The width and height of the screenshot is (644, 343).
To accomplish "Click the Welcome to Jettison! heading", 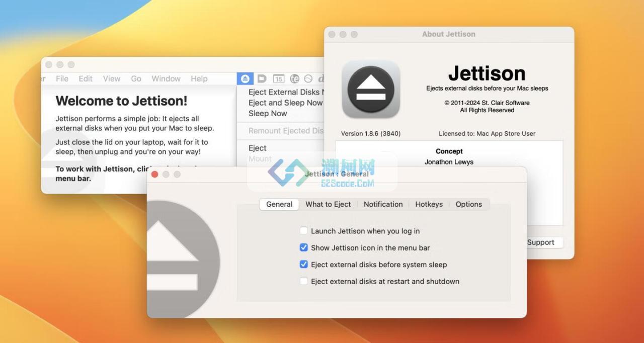I will (121, 101).
